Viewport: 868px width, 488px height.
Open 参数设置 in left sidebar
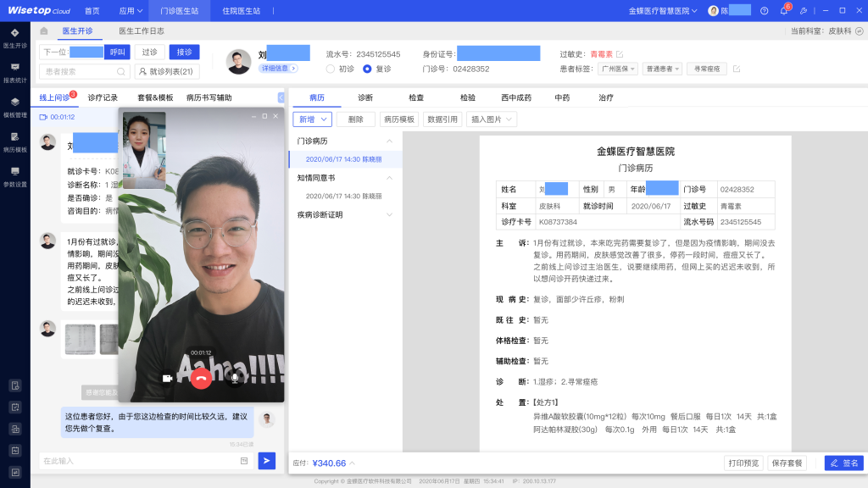14,176
